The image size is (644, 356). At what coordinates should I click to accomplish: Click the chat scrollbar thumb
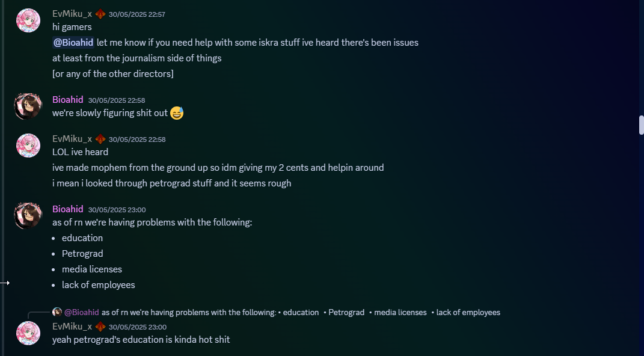(641, 125)
